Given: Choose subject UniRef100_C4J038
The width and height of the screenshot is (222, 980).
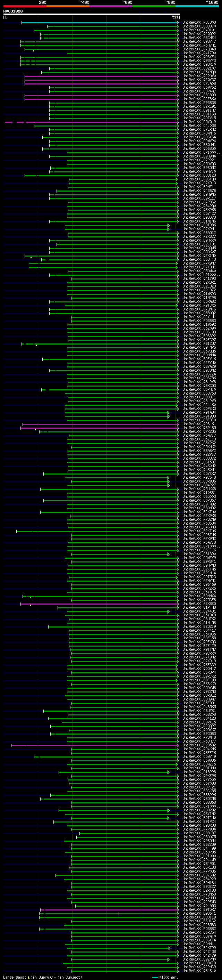Looking at the screenshot, I should click(199, 125).
